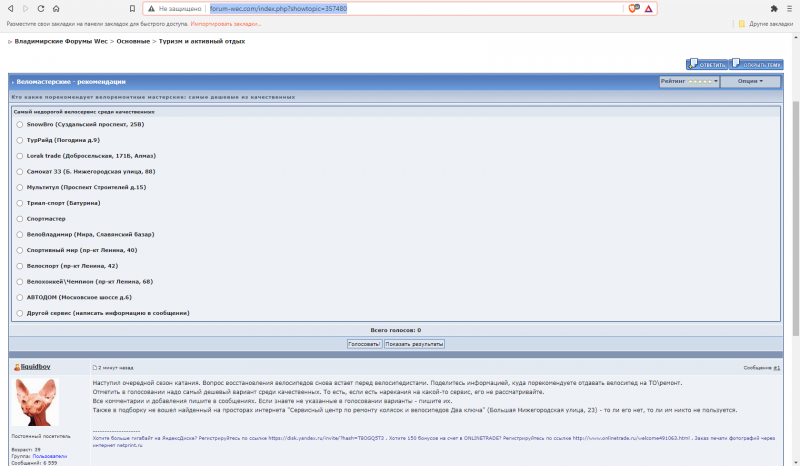Select the Спортивный мир radio option

20,251
